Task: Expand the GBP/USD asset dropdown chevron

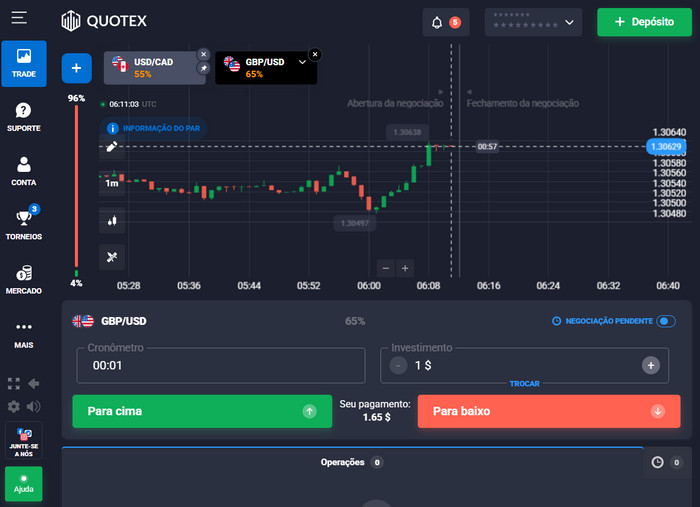Action: click(302, 62)
